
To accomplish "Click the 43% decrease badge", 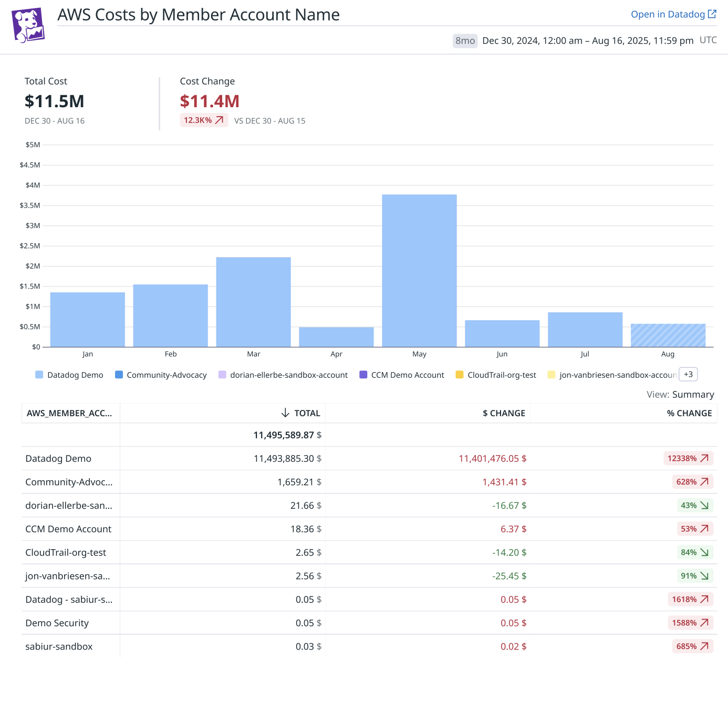I will click(695, 506).
